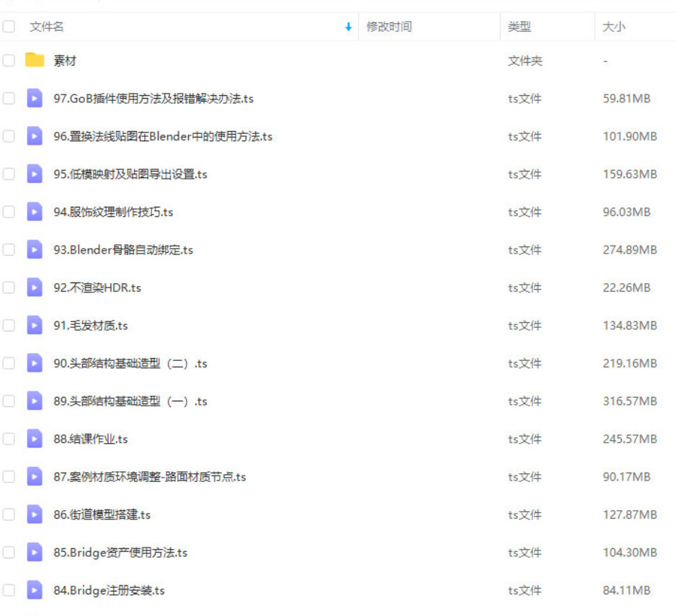Select checkbox for 96.置换法线贴图在Blender中的使用方法.ts
The height and width of the screenshot is (616, 680).
point(9,136)
